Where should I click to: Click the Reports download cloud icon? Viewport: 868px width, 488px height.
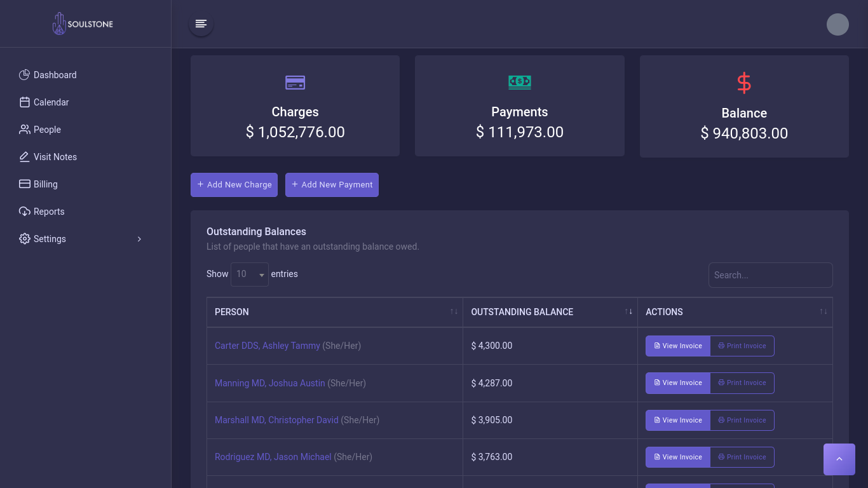(x=25, y=212)
